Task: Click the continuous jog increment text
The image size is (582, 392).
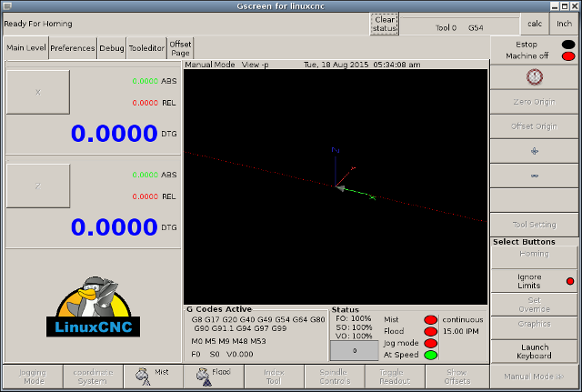Action: coord(463,319)
